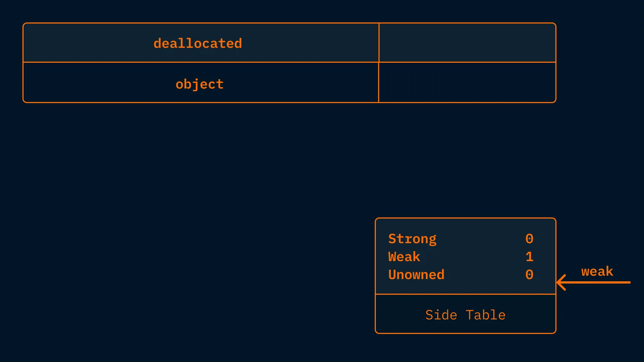Click the 'Unowned' label
Image resolution: width=644 pixels, height=362 pixels.
(x=416, y=275)
